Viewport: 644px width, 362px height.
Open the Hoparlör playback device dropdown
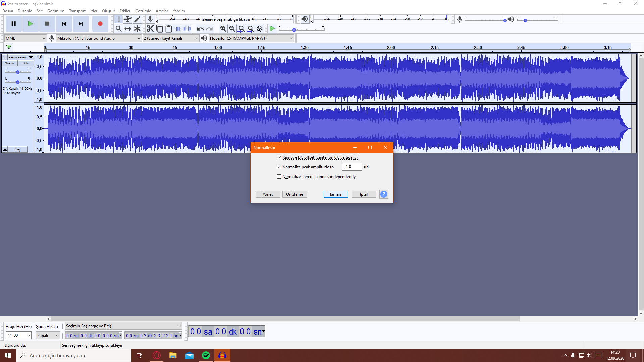pos(251,38)
